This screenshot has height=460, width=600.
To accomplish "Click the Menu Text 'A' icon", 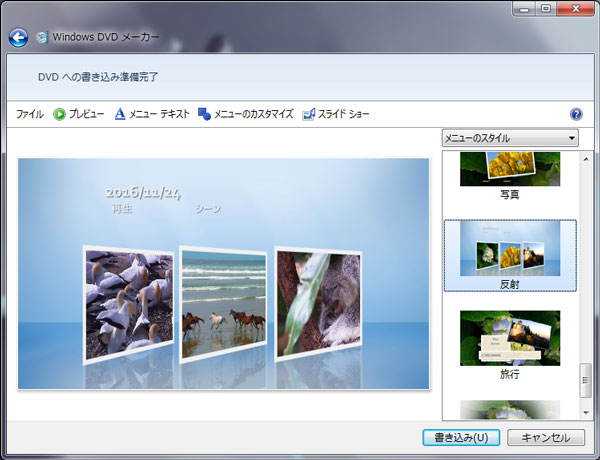I will [120, 114].
